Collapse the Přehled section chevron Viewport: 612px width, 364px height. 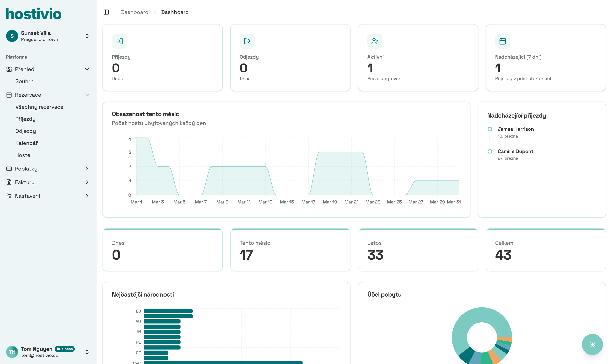coord(87,69)
